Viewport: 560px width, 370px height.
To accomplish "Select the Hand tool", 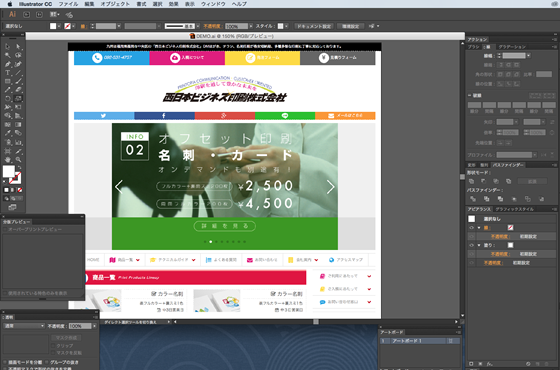I will click(7, 160).
